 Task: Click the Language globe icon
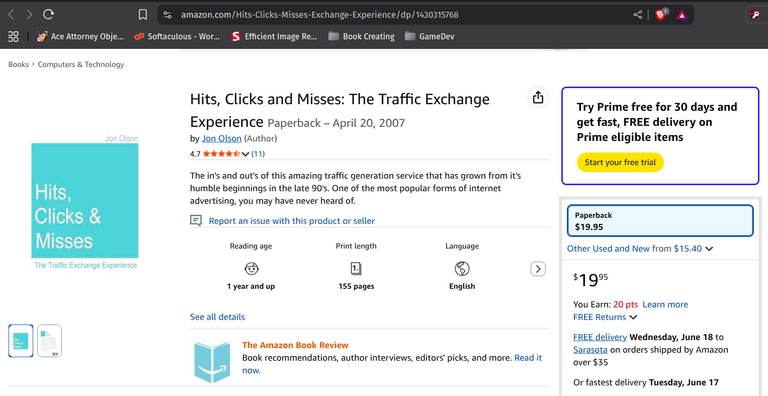(462, 269)
